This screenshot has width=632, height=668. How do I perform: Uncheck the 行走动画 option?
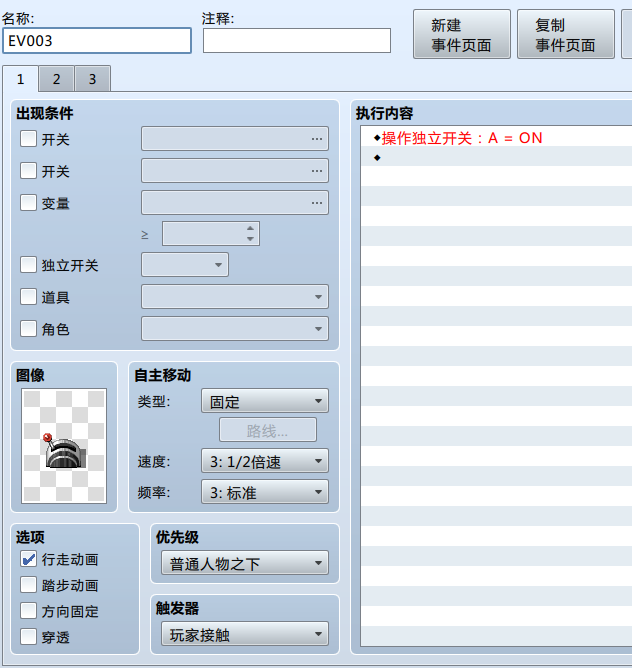29,559
